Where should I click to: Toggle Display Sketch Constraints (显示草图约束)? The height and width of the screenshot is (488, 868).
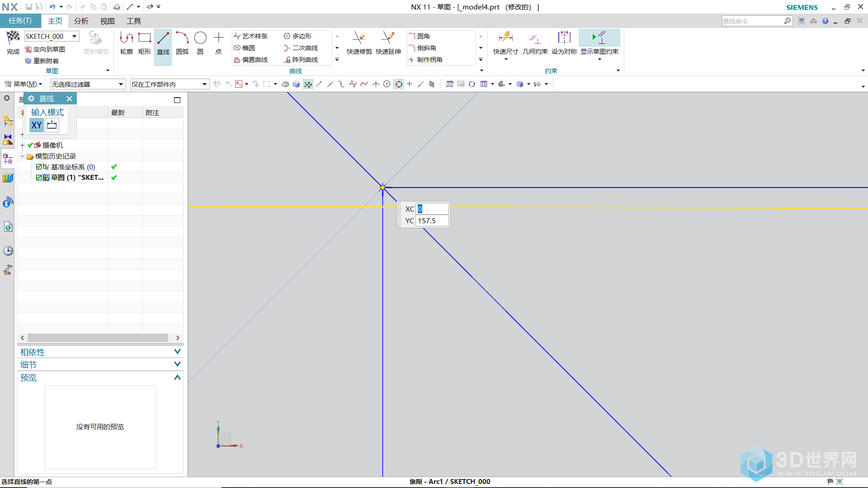tap(599, 43)
